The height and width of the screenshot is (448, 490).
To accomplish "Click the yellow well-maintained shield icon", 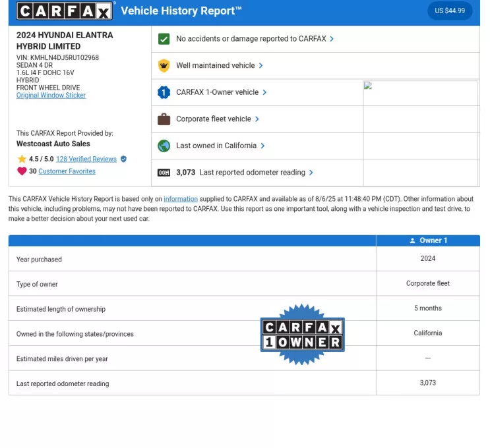I will pos(164,66).
